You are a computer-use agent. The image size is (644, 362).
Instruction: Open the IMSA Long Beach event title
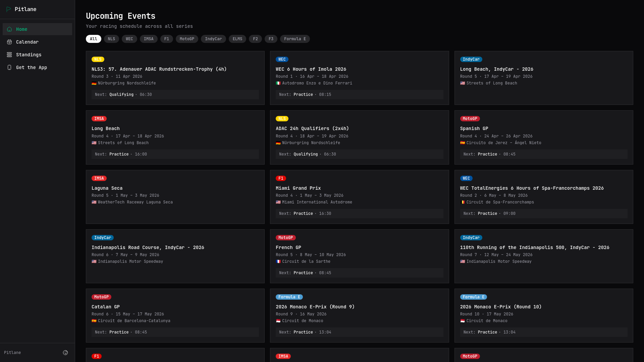(106, 128)
